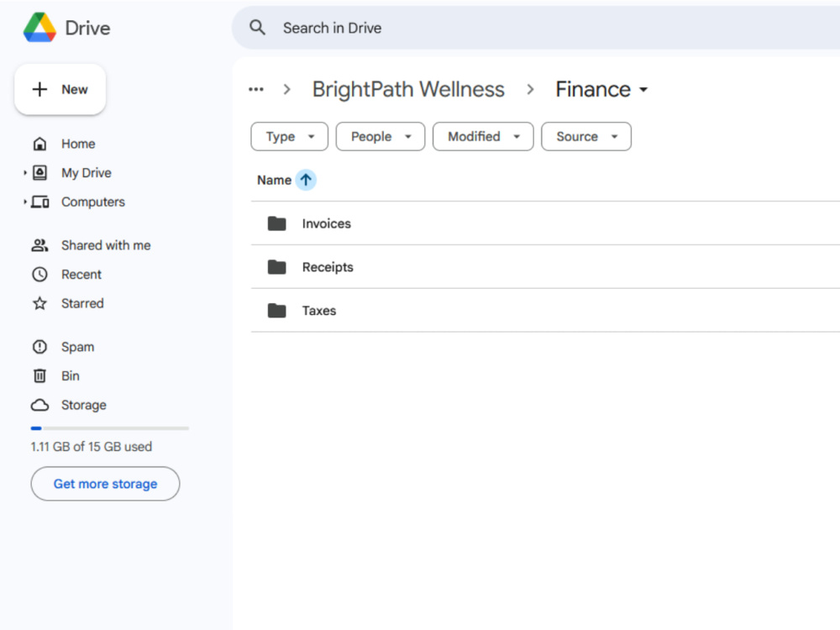Select the Receipts folder name
The width and height of the screenshot is (840, 630).
coord(328,267)
